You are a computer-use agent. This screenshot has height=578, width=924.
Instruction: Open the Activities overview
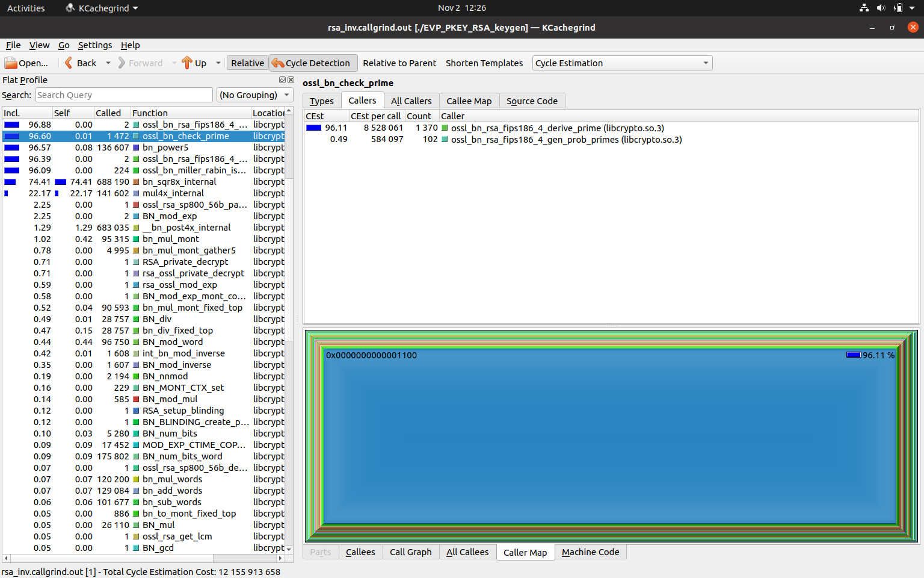pyautogui.click(x=26, y=8)
